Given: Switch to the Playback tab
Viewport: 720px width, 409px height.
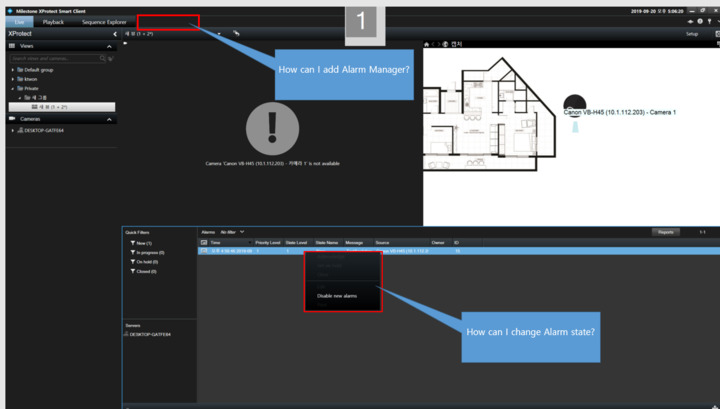Looking at the screenshot, I should coord(53,21).
